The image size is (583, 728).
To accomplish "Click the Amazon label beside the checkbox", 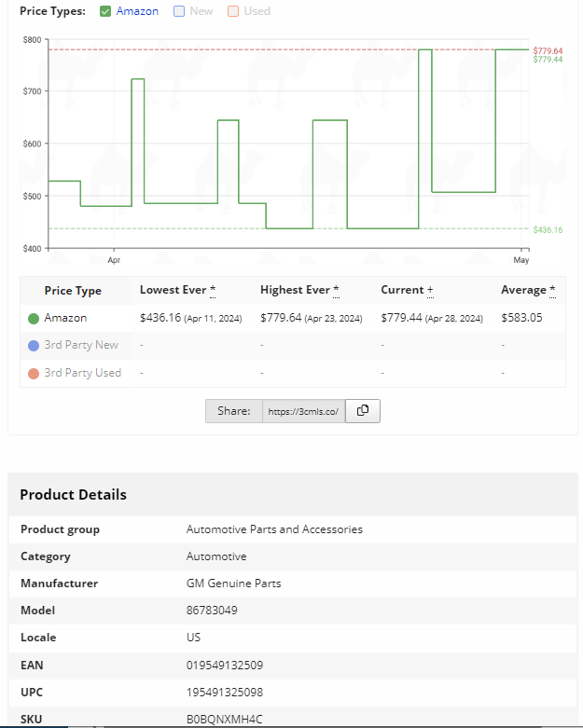I will pos(137,11).
